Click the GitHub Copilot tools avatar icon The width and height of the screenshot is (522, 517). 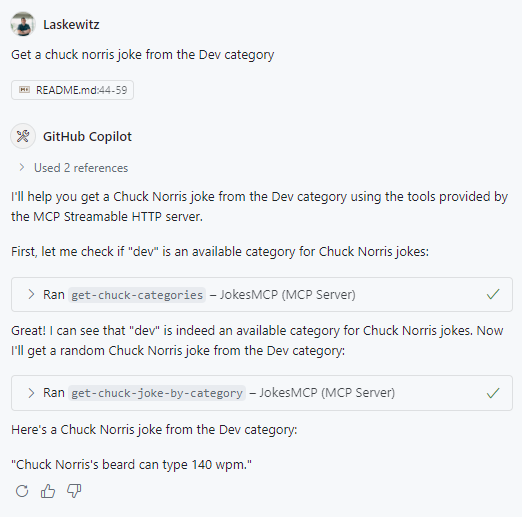pyautogui.click(x=23, y=136)
